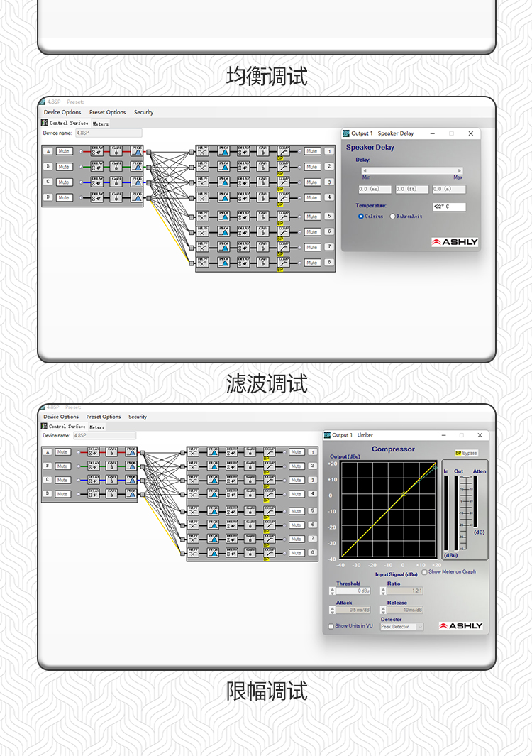Enable Show Units in VU checkbox
532x756 pixels.
coord(331,626)
